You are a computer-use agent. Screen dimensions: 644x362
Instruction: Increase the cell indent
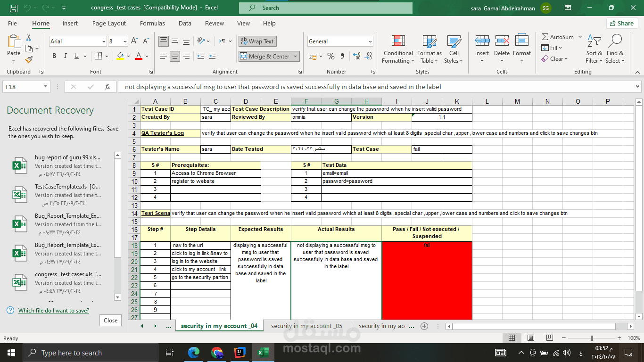pyautogui.click(x=213, y=56)
